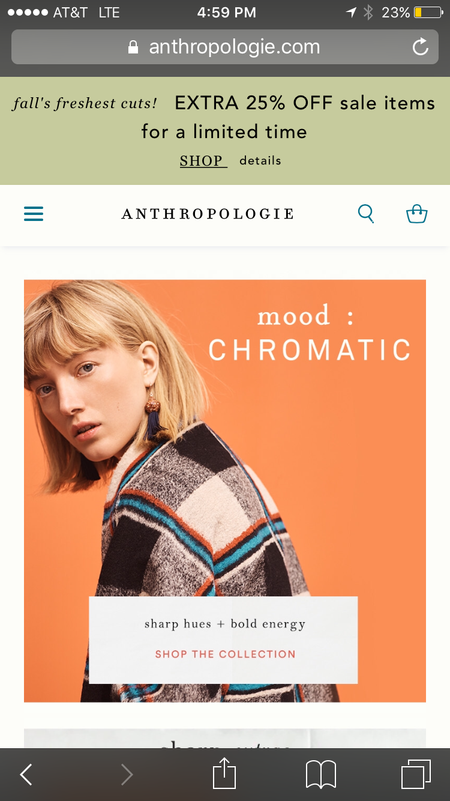Tap the mood CHROMATIC headline
The image size is (450, 801).
309,333
